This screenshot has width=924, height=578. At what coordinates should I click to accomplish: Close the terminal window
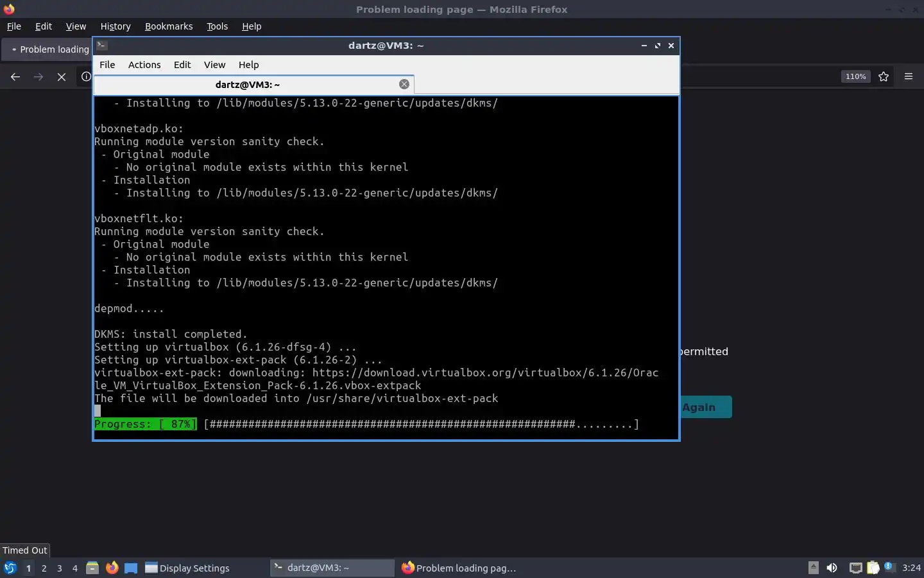pyautogui.click(x=671, y=46)
